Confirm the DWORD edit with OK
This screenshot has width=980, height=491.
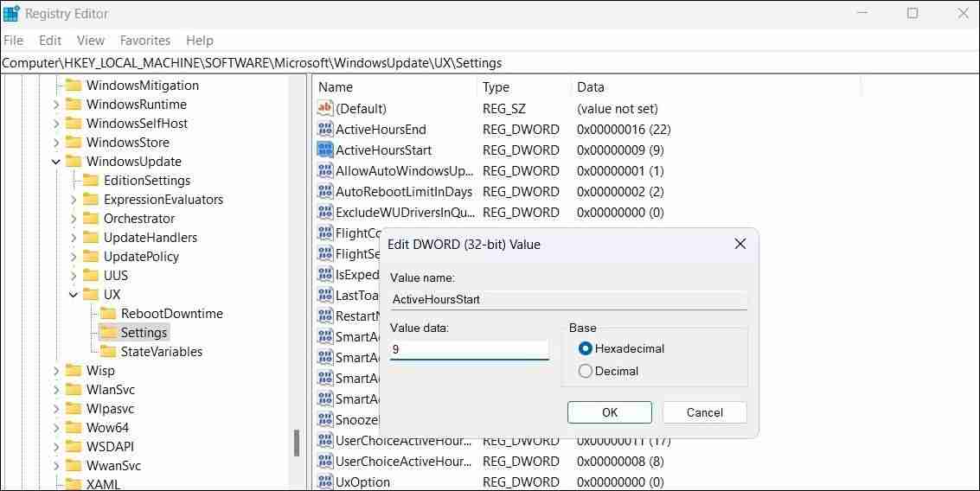[x=610, y=412]
